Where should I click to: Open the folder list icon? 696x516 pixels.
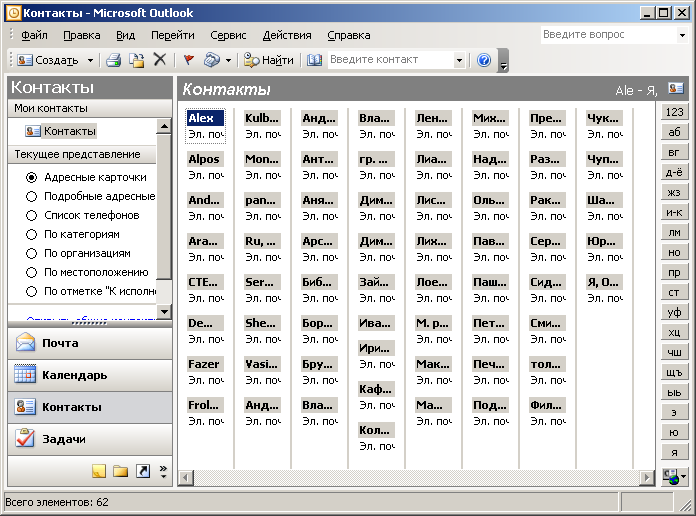(x=120, y=471)
